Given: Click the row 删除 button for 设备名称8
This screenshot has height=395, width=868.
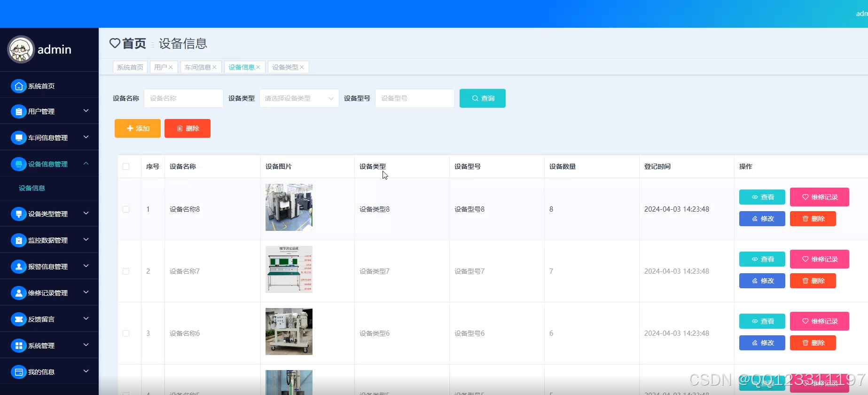Looking at the screenshot, I should point(813,219).
